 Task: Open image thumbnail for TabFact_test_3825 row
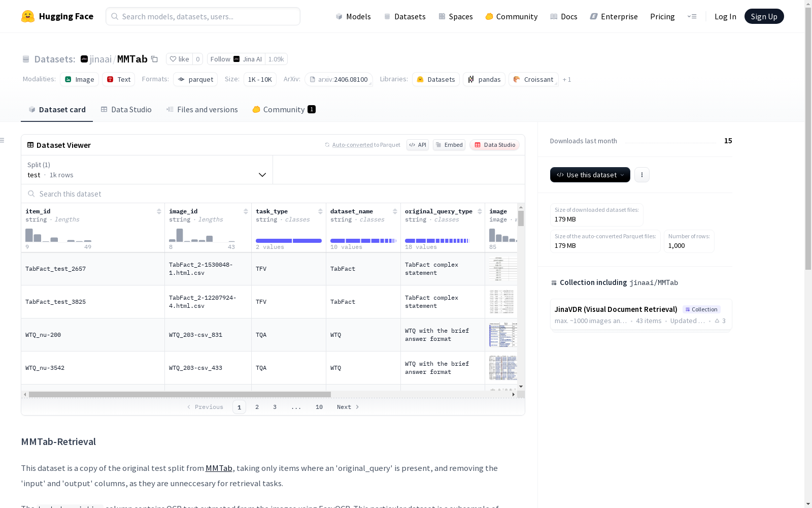(503, 302)
